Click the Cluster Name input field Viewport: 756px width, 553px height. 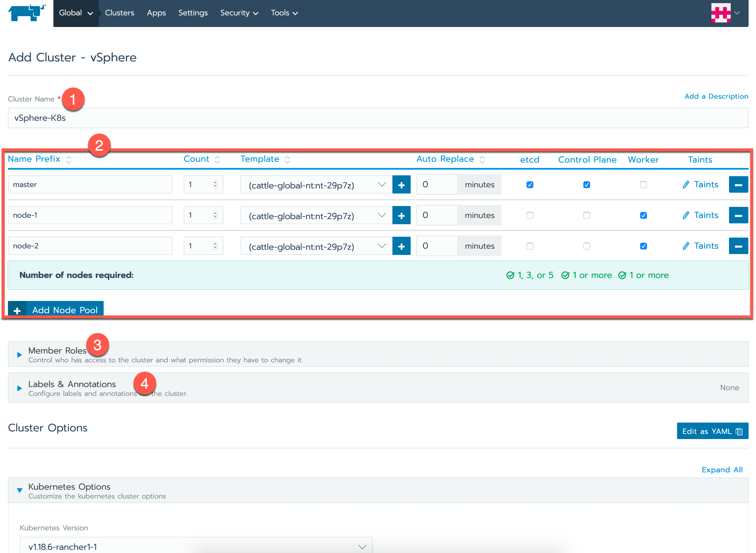378,118
